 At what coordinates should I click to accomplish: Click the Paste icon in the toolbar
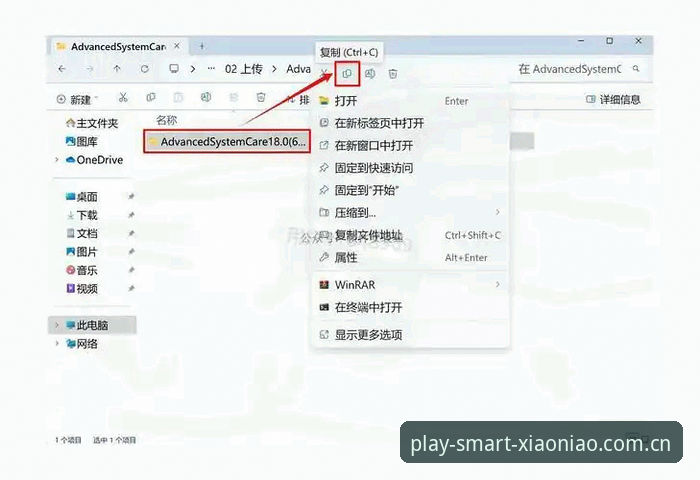(178, 97)
